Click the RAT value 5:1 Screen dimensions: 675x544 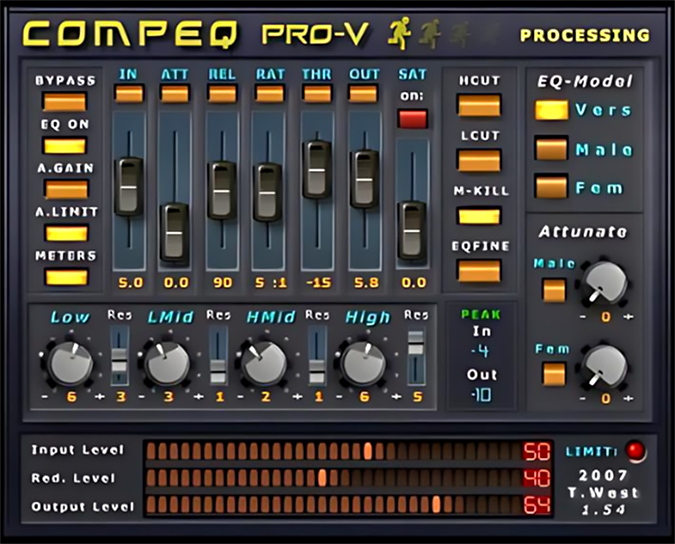tap(271, 283)
